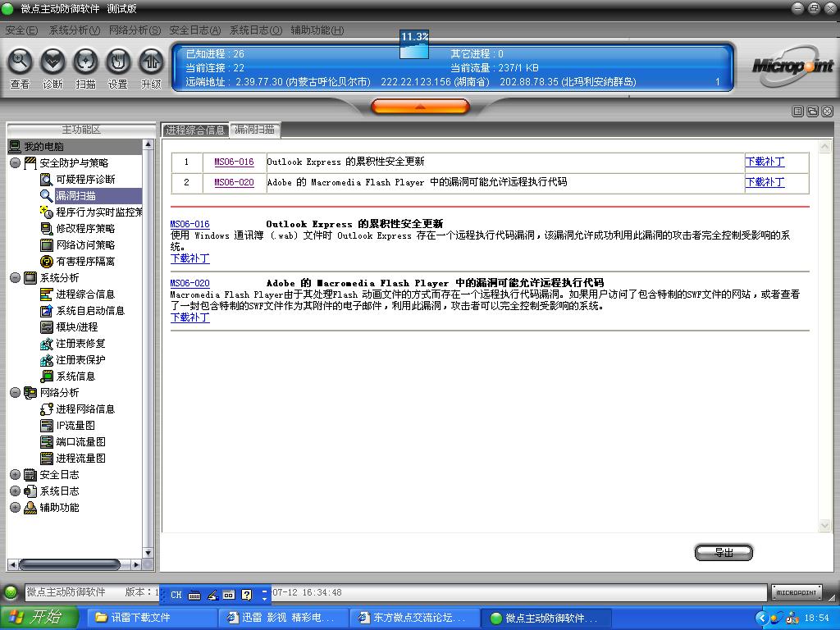The image size is (840, 630).
Task: Open the 安全(E) menu
Action: click(x=21, y=30)
